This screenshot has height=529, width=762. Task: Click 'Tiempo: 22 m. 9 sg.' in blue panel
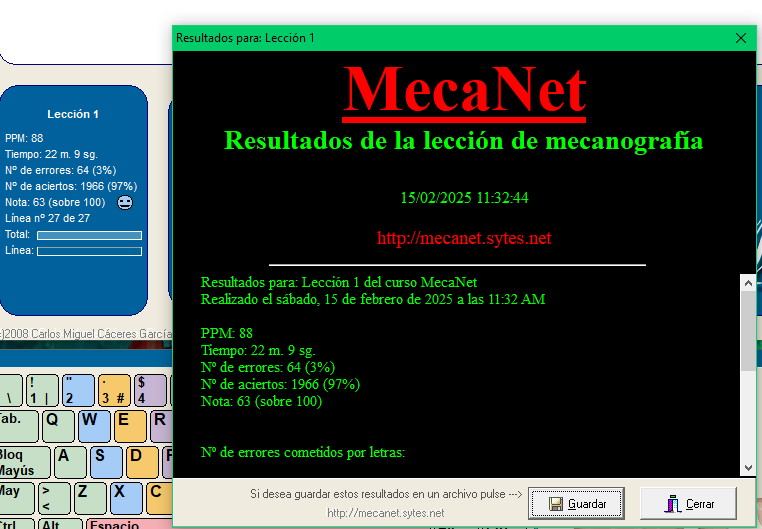pos(52,154)
